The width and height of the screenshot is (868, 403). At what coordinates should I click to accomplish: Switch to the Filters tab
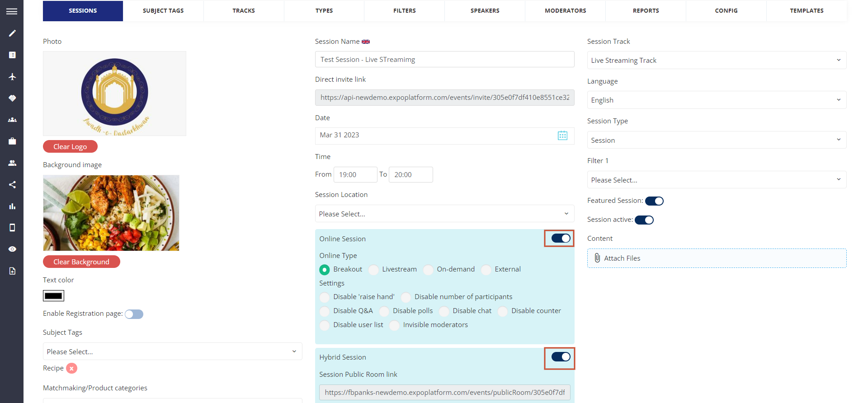tap(405, 11)
